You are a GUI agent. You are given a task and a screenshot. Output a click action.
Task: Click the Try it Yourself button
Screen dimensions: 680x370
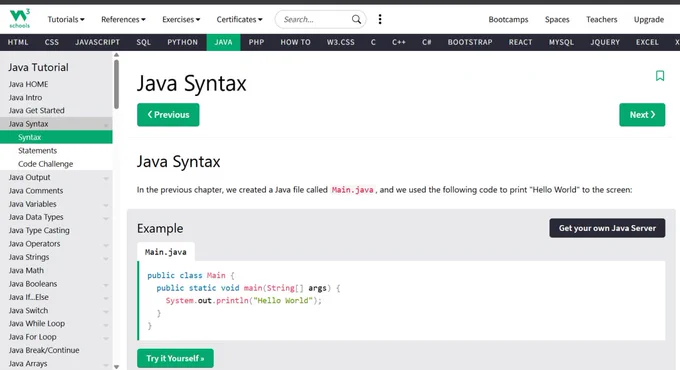pyautogui.click(x=175, y=358)
